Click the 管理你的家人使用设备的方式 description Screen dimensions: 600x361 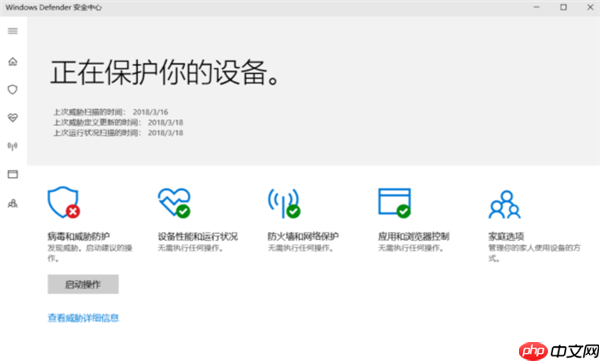coord(535,253)
